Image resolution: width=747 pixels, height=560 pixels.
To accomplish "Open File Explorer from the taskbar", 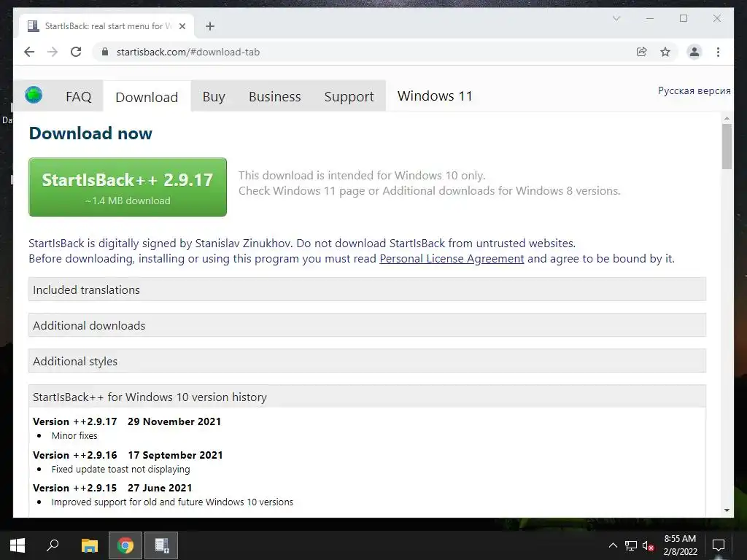I will tap(89, 545).
